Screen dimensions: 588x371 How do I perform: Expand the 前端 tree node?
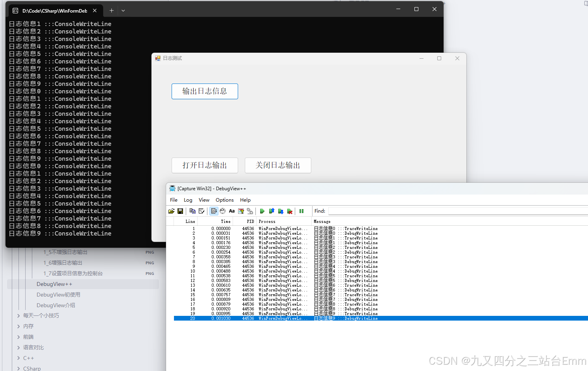pos(18,337)
